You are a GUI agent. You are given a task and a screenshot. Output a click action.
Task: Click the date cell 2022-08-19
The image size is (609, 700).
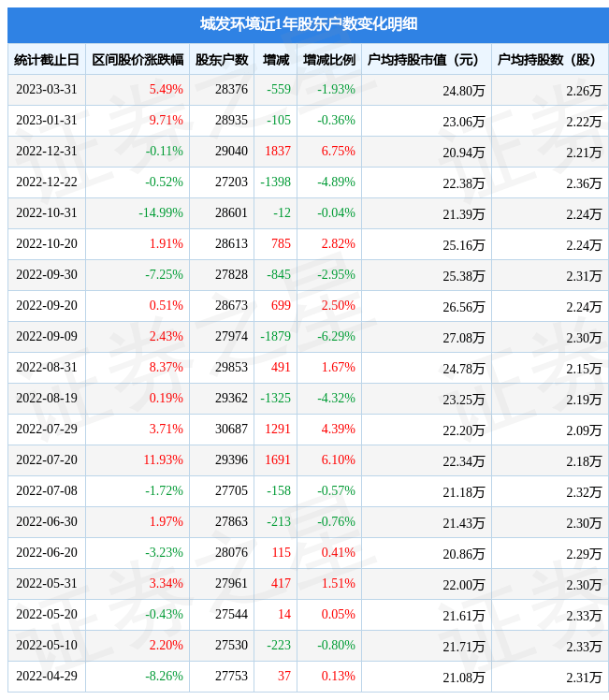point(47,398)
